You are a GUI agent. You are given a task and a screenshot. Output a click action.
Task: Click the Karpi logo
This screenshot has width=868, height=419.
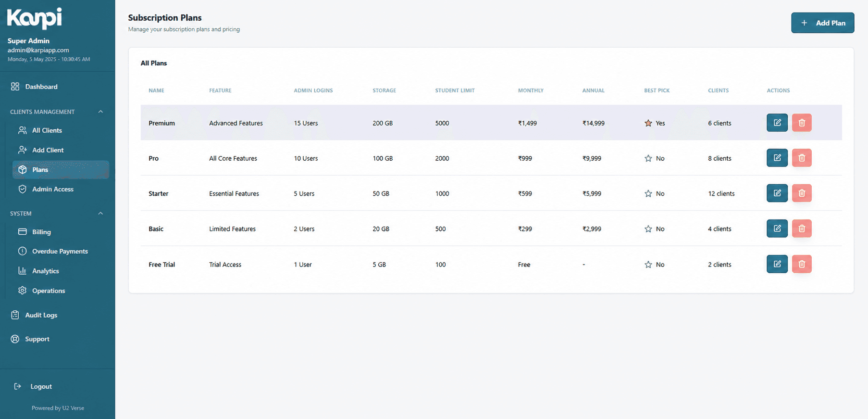(x=34, y=18)
